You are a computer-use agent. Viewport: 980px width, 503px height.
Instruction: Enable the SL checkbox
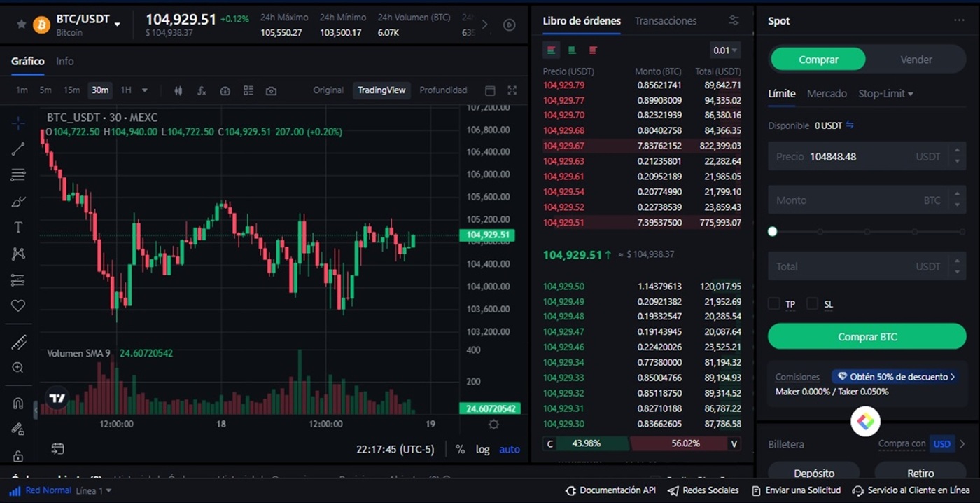812,303
